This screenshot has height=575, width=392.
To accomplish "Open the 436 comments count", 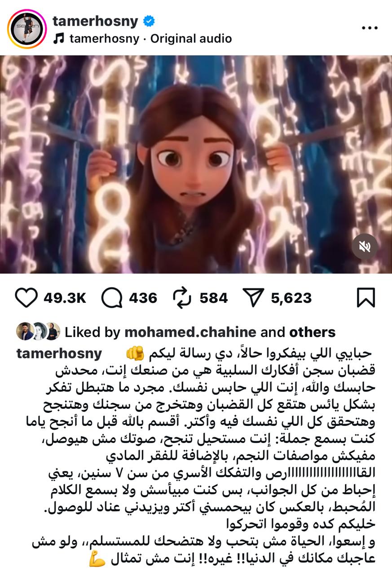I will [x=143, y=298].
